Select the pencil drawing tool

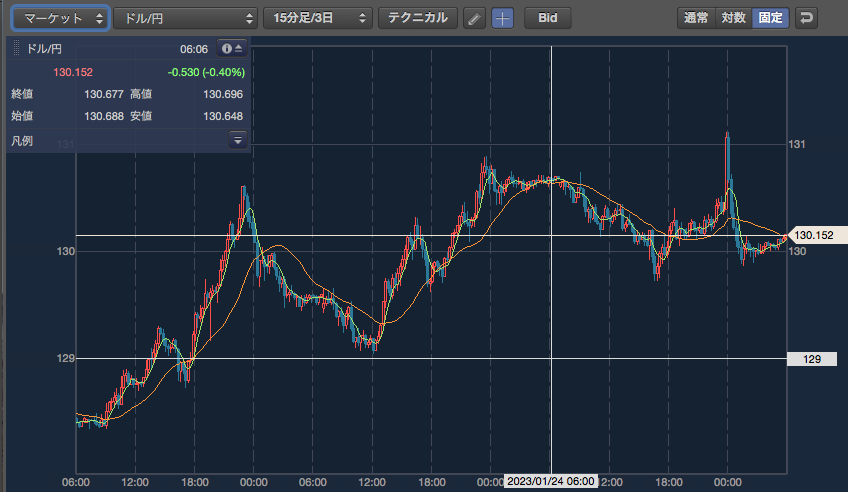click(474, 18)
